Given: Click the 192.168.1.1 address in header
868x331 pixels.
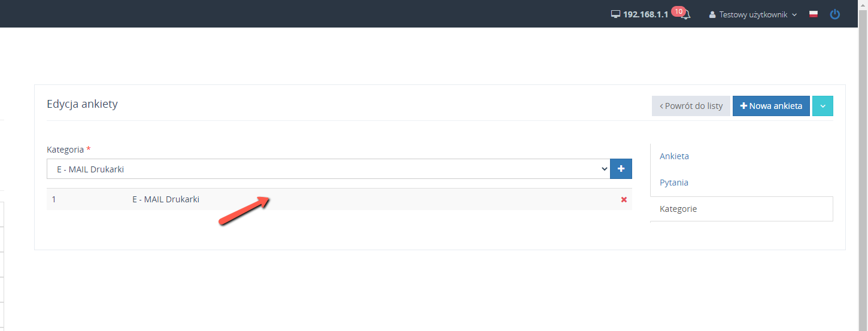Looking at the screenshot, I should pos(645,14).
